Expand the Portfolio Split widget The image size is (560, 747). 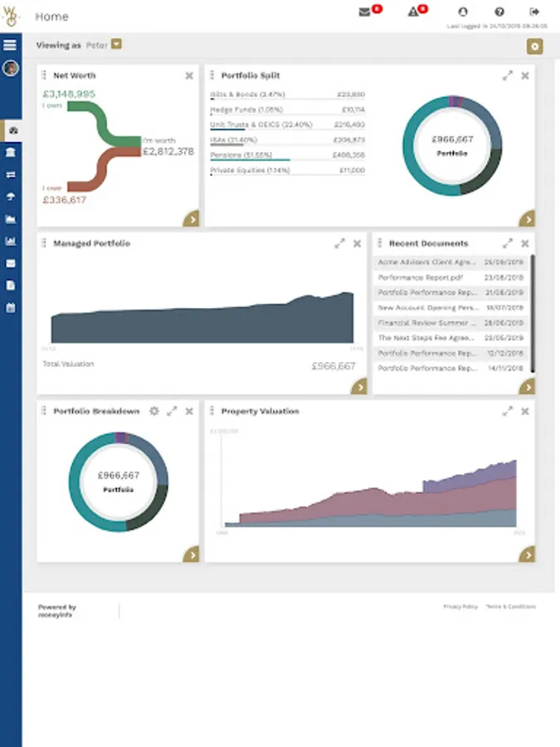[508, 76]
